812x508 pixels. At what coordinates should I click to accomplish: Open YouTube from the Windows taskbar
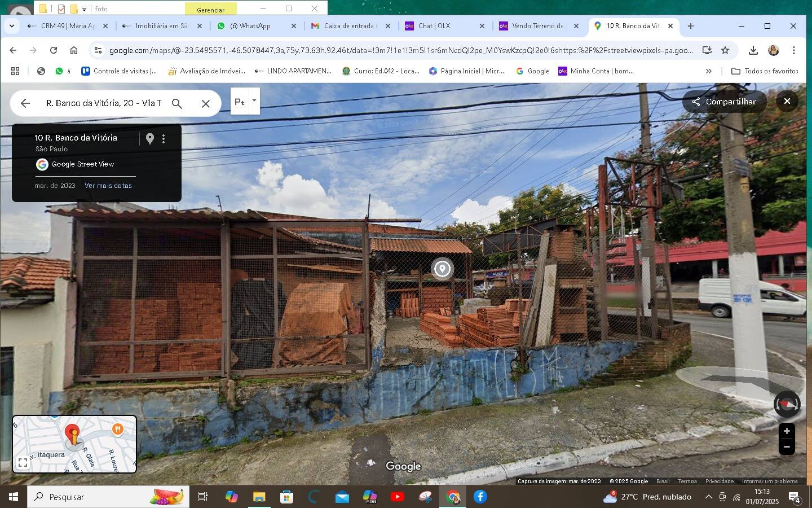point(397,497)
